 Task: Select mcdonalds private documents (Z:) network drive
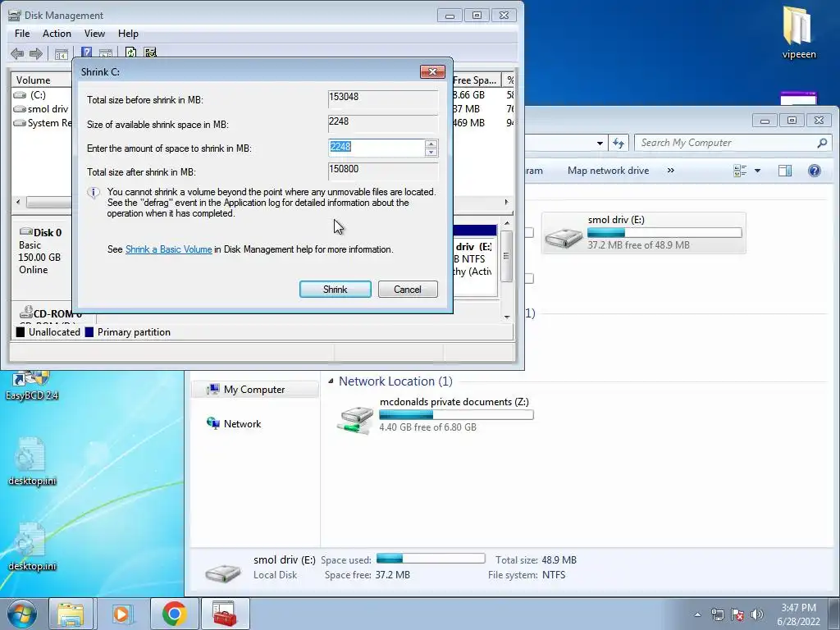[434, 416]
